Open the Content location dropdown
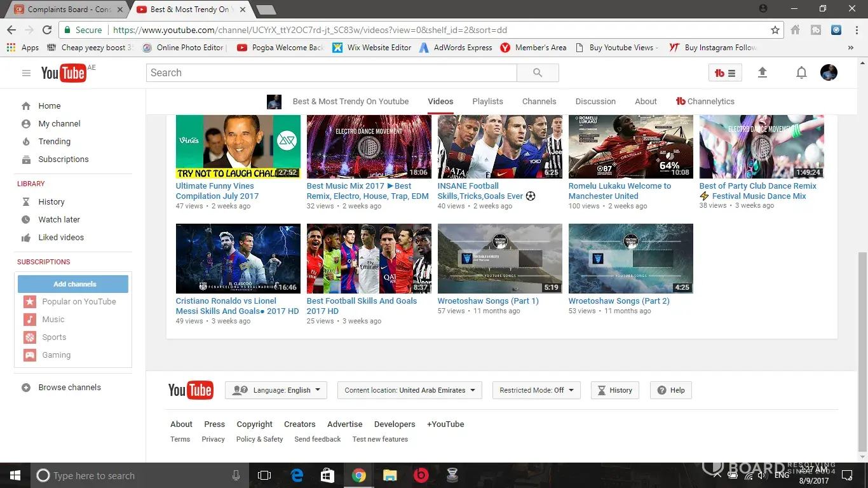 click(x=409, y=390)
